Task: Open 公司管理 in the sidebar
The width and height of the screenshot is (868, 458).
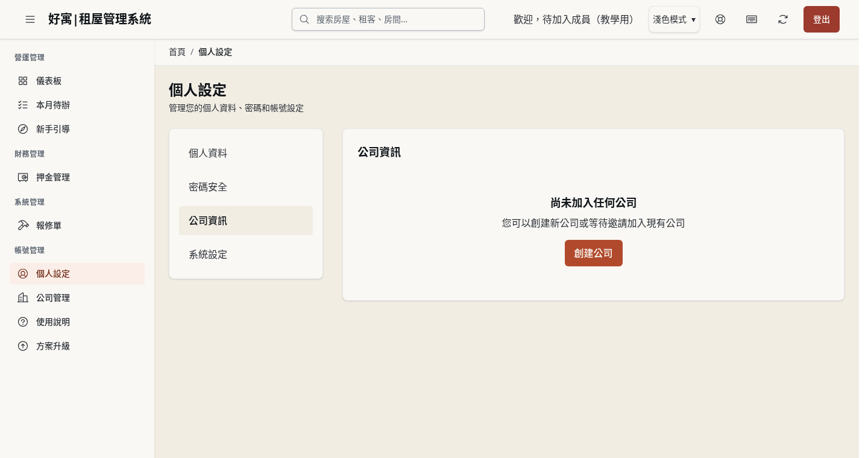Action: click(x=77, y=298)
